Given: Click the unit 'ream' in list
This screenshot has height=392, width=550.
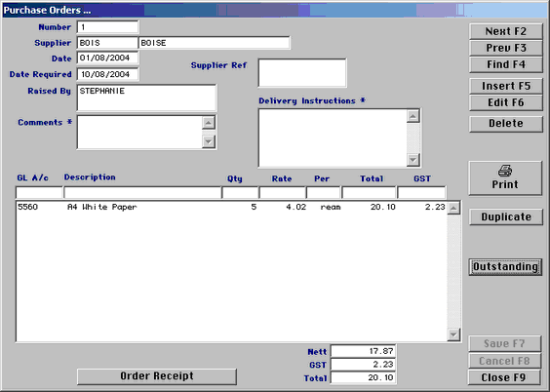Looking at the screenshot, I should 331,208.
